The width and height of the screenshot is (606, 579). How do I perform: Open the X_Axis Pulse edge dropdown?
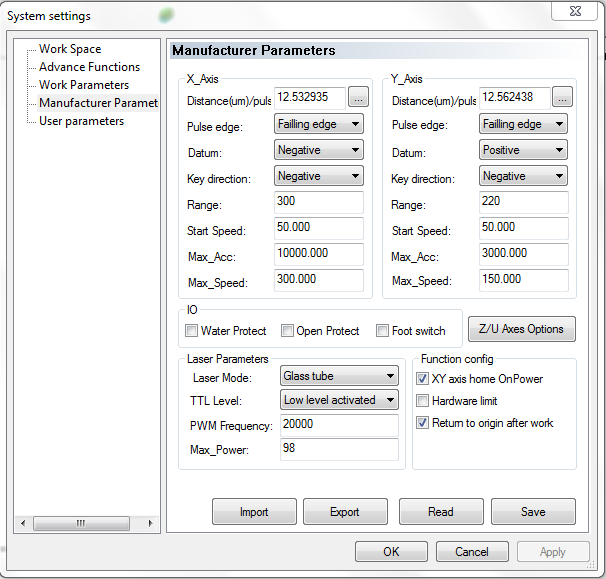(x=319, y=124)
